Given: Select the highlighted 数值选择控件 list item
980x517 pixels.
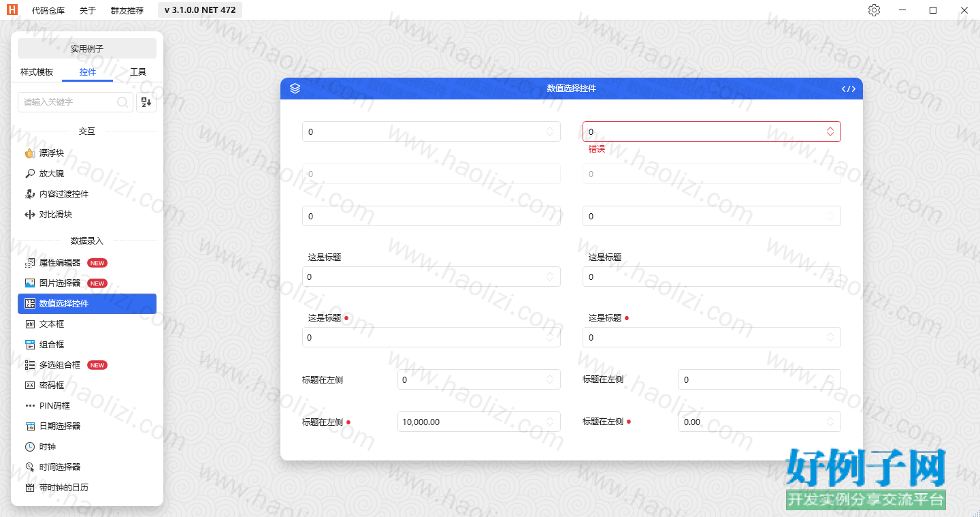Looking at the screenshot, I should (x=87, y=304).
